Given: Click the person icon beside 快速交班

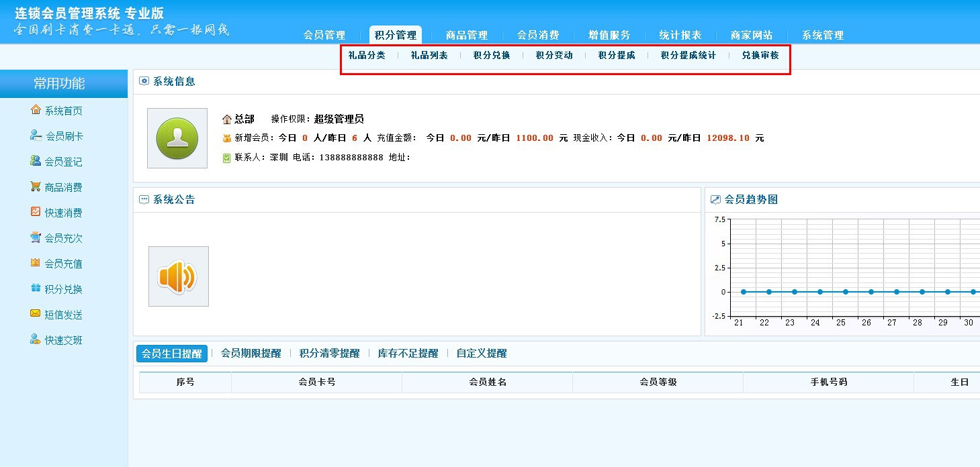Looking at the screenshot, I should click(x=36, y=340).
